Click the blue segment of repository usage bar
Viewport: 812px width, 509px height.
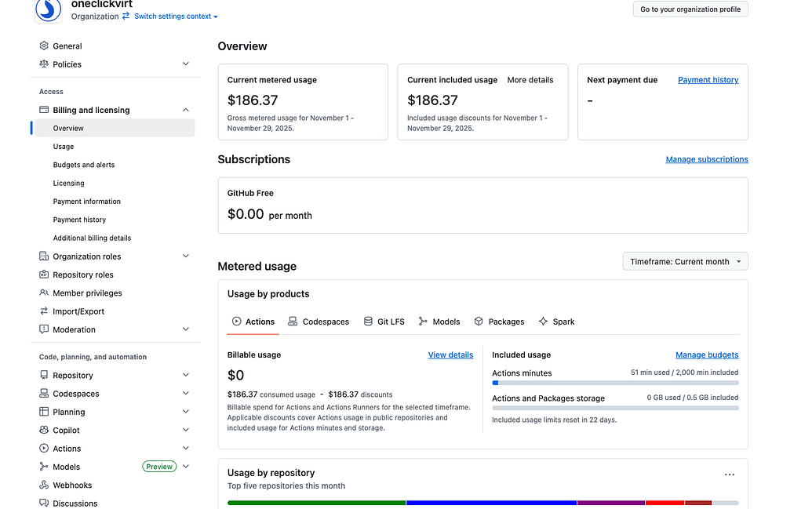pyautogui.click(x=491, y=503)
